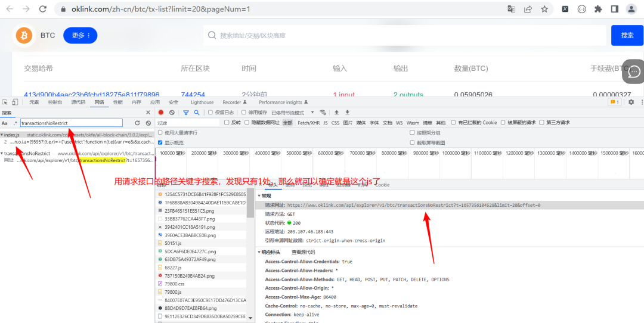Open the browser extensions puzzle icon
Screen dimensions: 644x323
598,9
